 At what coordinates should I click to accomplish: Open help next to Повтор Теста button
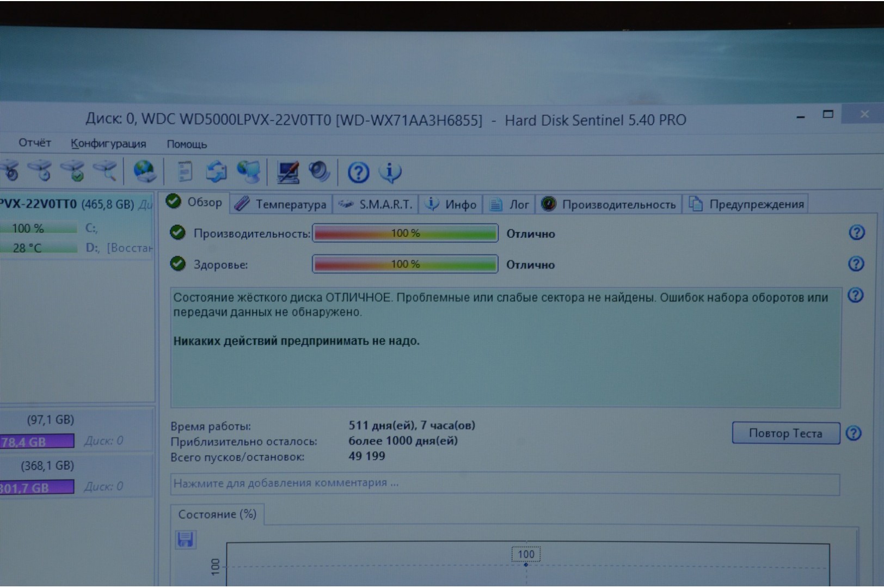[x=854, y=433]
